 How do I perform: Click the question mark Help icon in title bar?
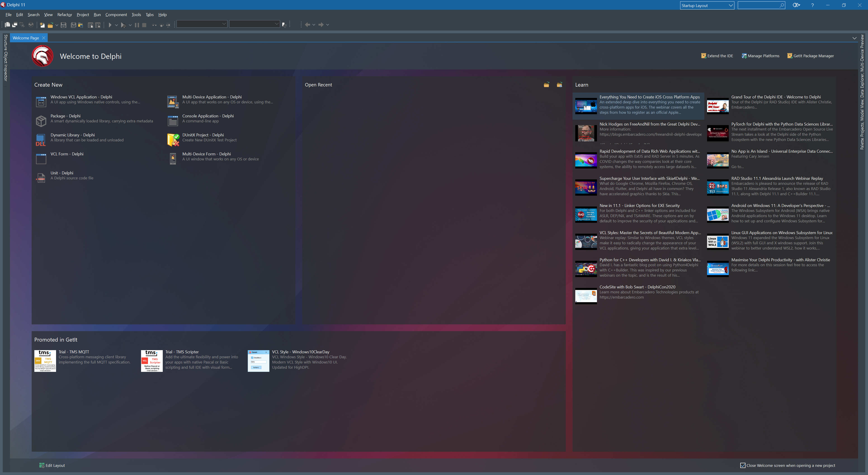812,5
